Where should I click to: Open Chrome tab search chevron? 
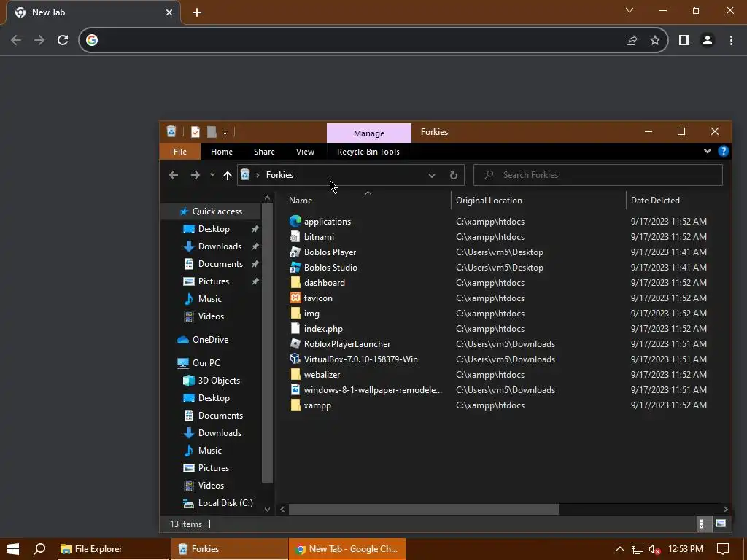(630, 10)
